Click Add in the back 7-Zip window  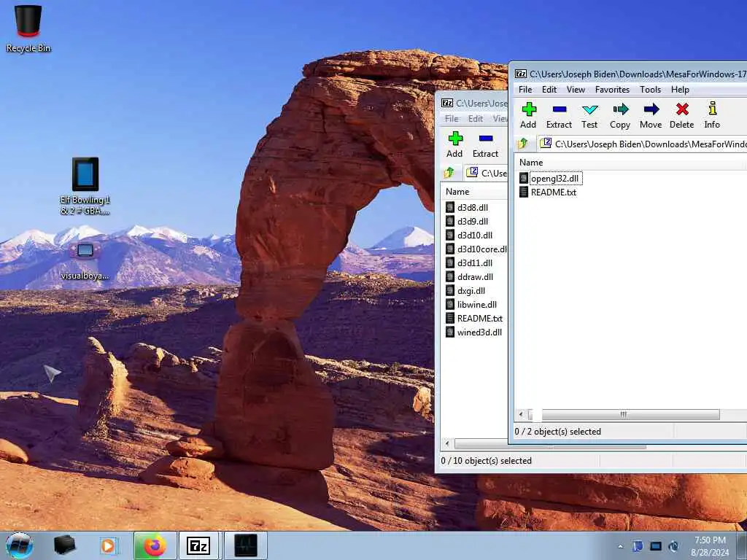click(x=454, y=145)
